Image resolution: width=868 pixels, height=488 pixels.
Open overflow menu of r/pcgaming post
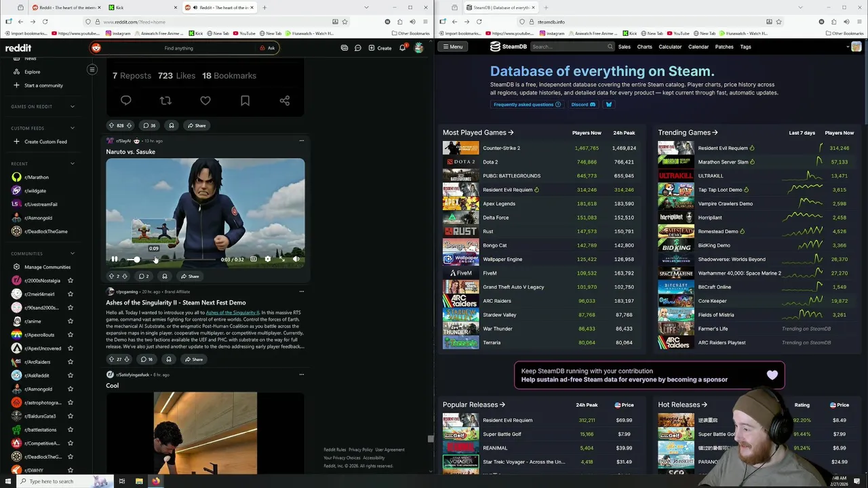click(x=301, y=291)
